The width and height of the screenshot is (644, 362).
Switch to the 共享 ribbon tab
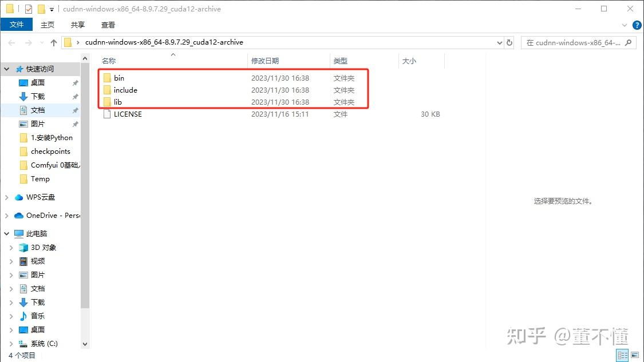pos(78,25)
